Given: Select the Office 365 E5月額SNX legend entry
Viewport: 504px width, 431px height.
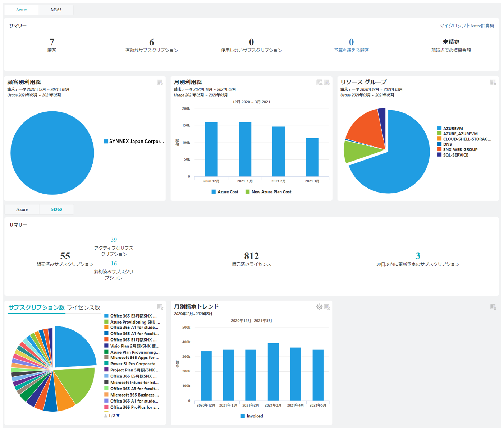Looking at the screenshot, I should tap(130, 376).
